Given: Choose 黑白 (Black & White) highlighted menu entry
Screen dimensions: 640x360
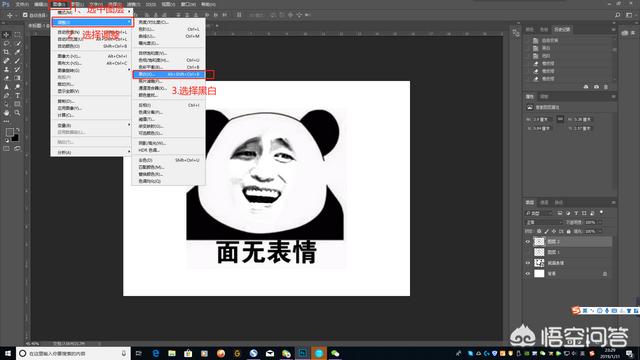Looking at the screenshot, I should 169,74.
